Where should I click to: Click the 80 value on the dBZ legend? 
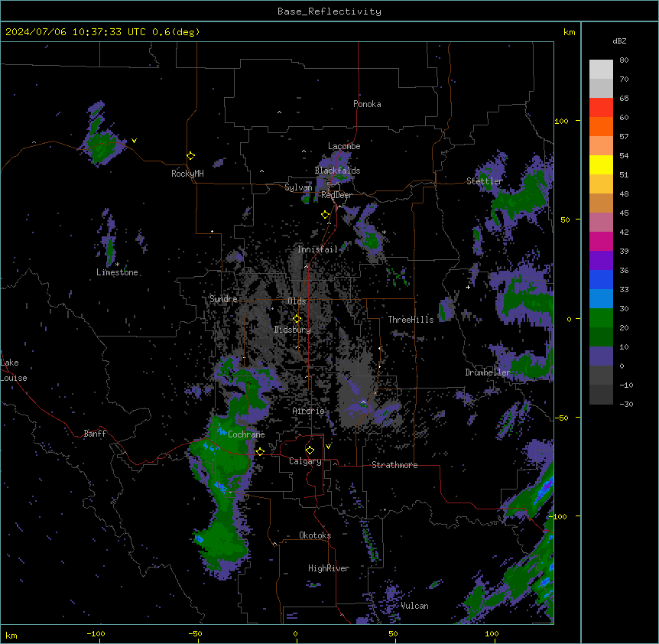[624, 60]
